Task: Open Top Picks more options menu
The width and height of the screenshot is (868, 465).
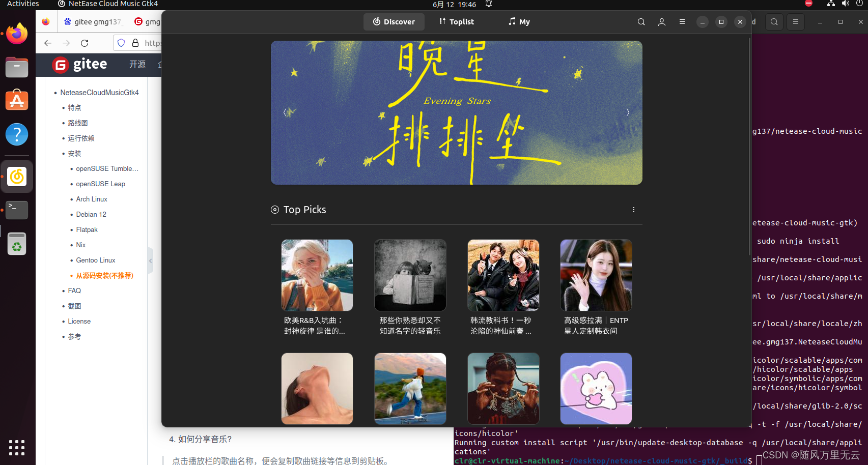Action: point(633,210)
